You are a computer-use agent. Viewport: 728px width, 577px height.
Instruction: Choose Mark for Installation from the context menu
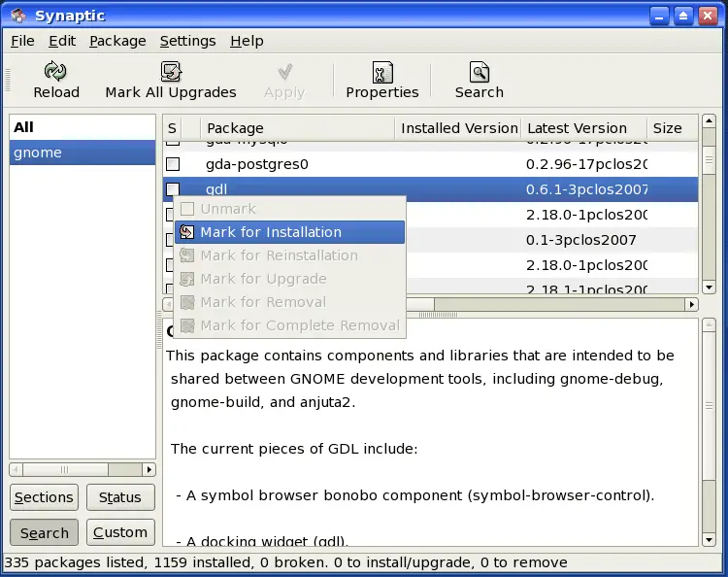(289, 232)
